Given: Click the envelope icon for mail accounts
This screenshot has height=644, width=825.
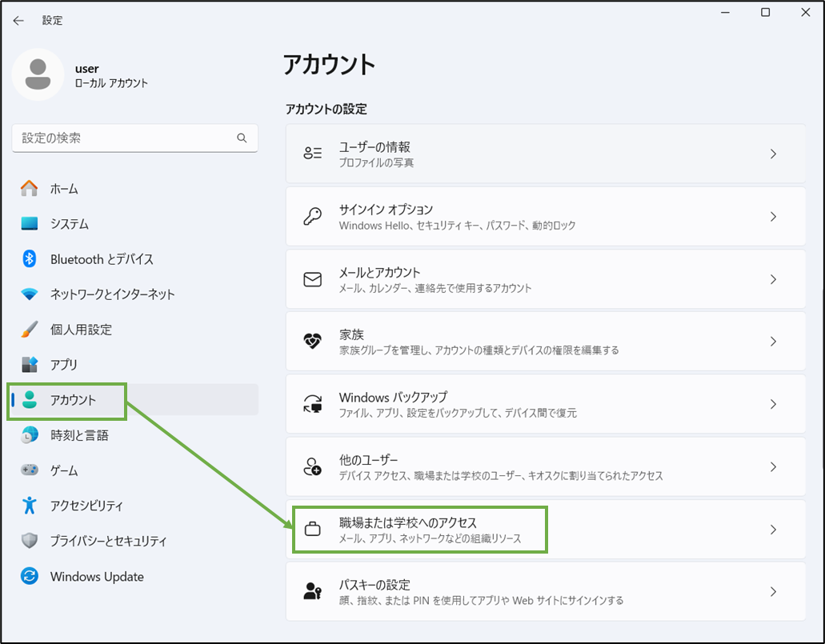Looking at the screenshot, I should (313, 279).
